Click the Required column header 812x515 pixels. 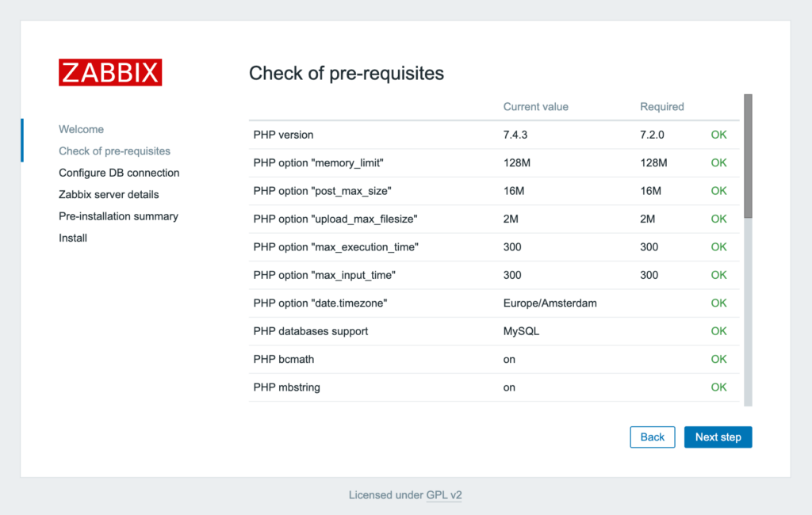tap(661, 107)
